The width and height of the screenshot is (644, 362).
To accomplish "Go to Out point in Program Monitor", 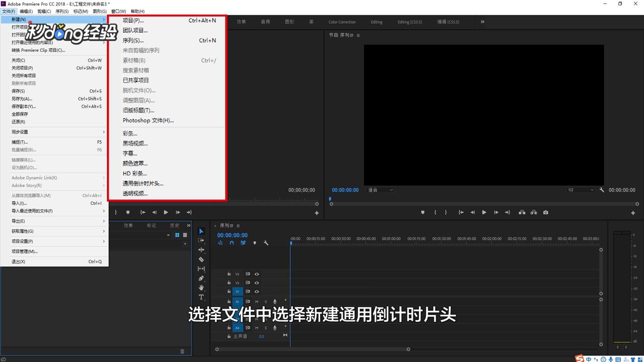I will pos(507,212).
